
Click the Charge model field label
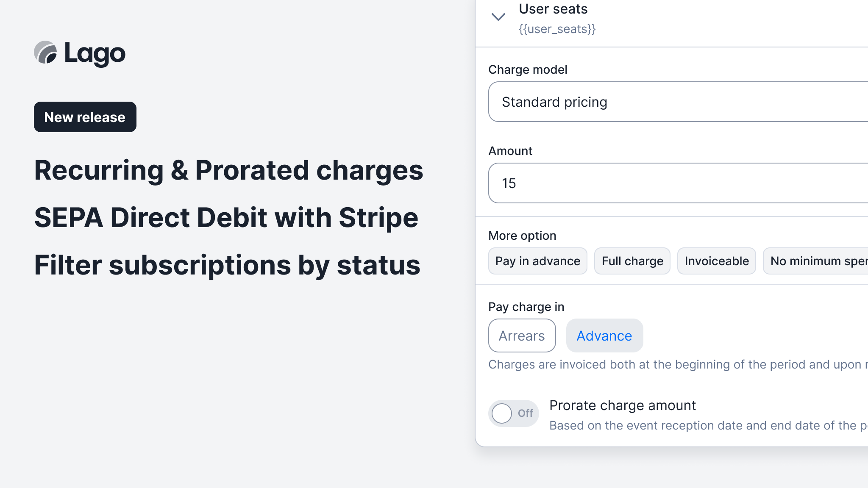[x=528, y=69]
